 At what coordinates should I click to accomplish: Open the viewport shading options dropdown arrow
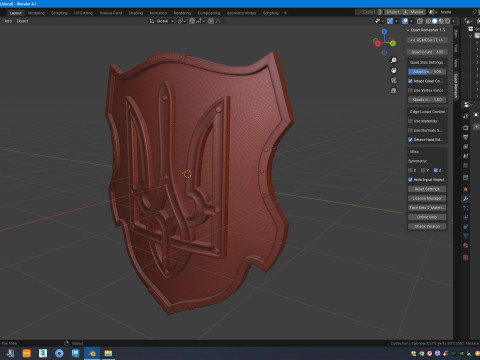[454, 21]
